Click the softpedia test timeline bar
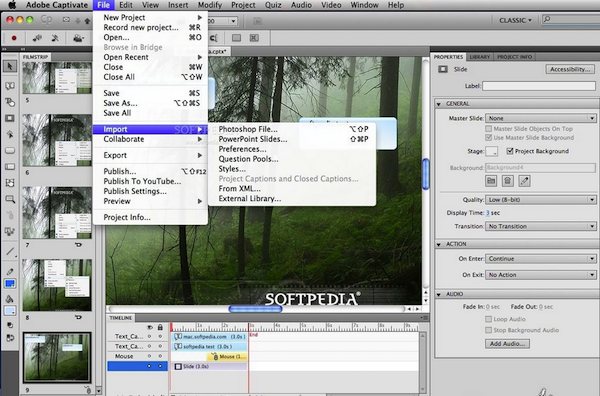This screenshot has height=396, width=600. (x=209, y=347)
